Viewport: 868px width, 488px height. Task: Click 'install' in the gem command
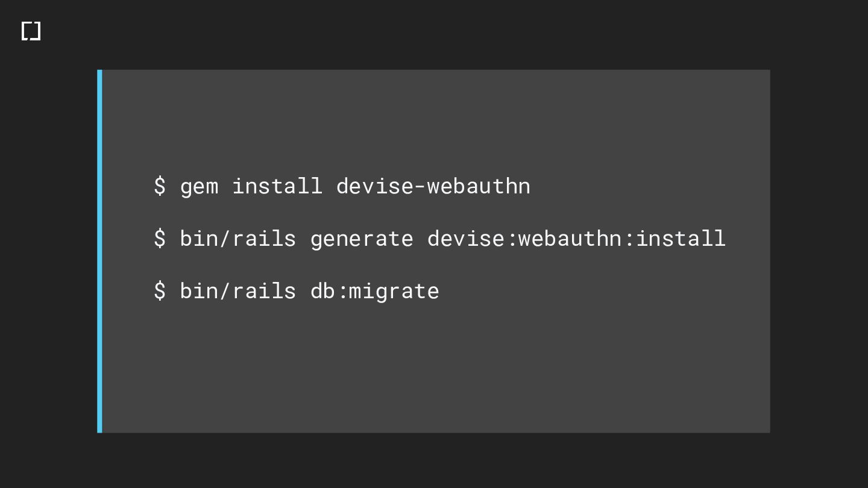point(277,186)
